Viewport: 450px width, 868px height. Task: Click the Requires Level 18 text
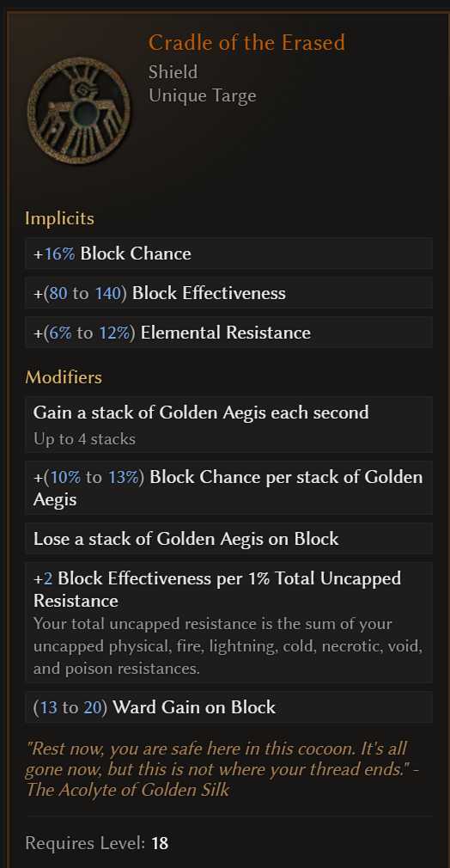point(97,844)
